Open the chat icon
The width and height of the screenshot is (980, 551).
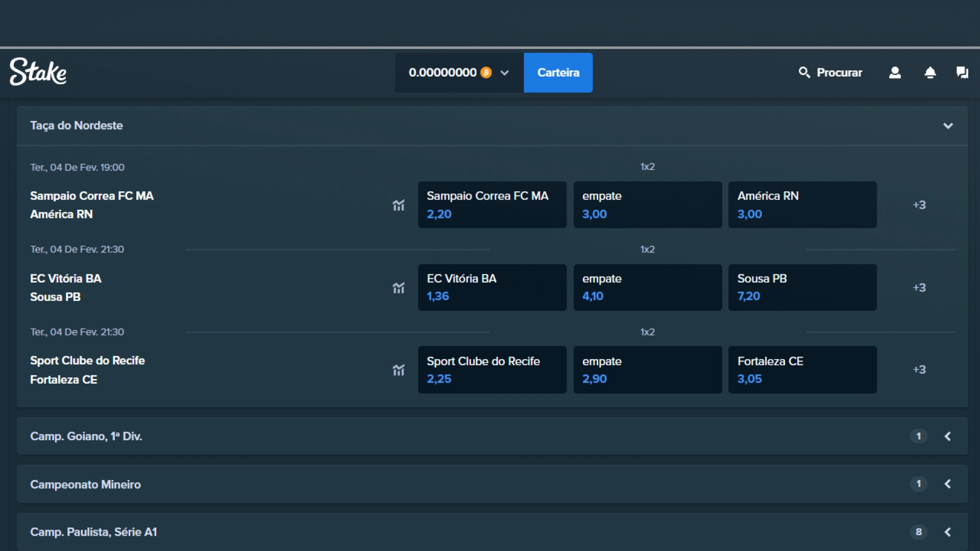pyautogui.click(x=962, y=72)
